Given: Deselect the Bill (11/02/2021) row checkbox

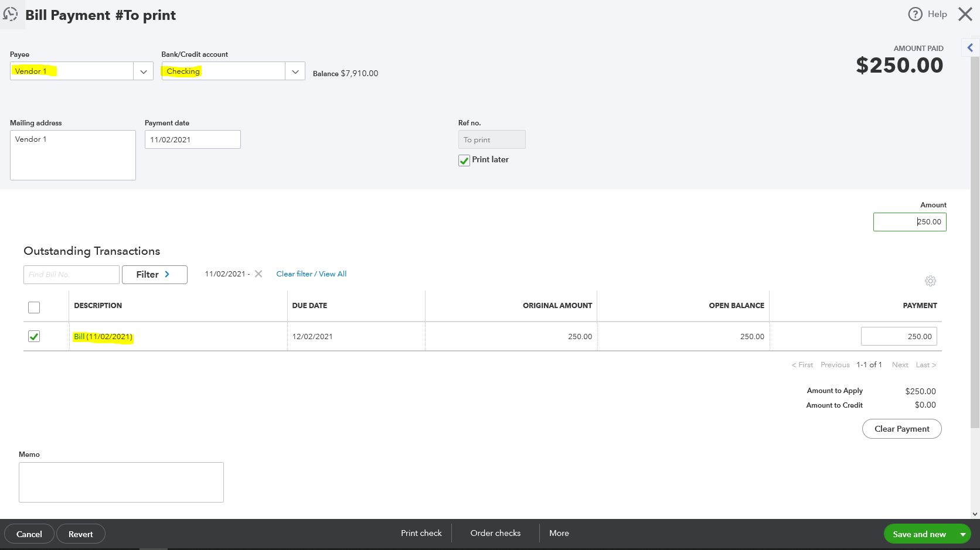Looking at the screenshot, I should click(34, 337).
